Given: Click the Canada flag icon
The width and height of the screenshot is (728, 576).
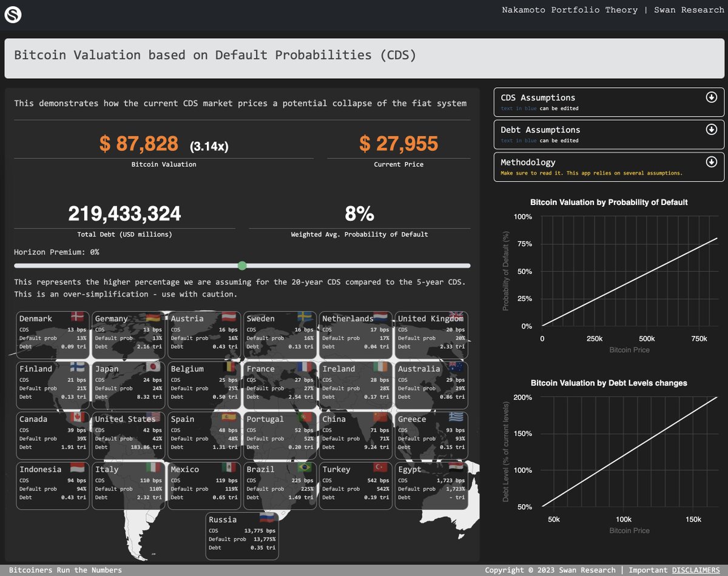Looking at the screenshot, I should coord(78,417).
